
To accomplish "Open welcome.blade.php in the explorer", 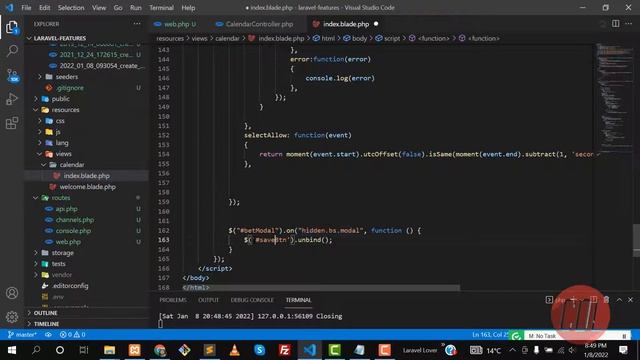I will [87, 187].
